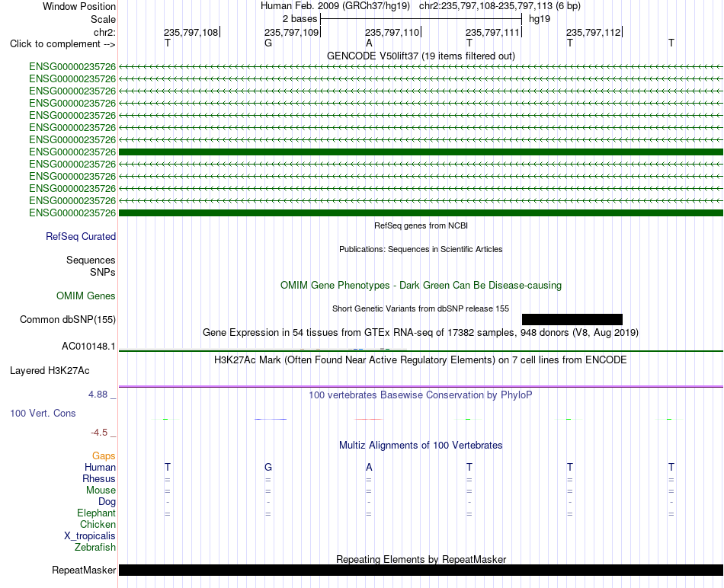Click the Gaps label in Multiz track
The width and height of the screenshot is (724, 588).
[104, 456]
